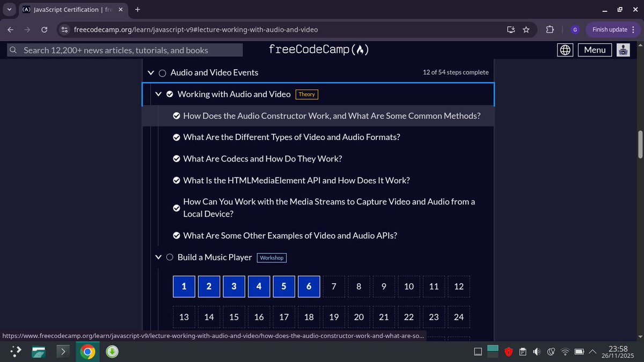This screenshot has height=362, width=644.
Task: Collapse the Working with Audio and Video section
Action: click(x=158, y=94)
